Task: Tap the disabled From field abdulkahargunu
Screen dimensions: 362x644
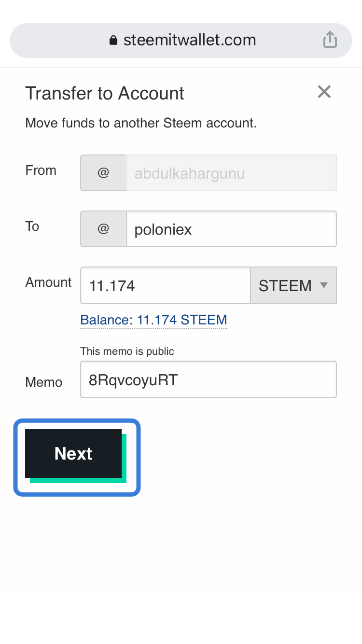Action: [x=231, y=173]
